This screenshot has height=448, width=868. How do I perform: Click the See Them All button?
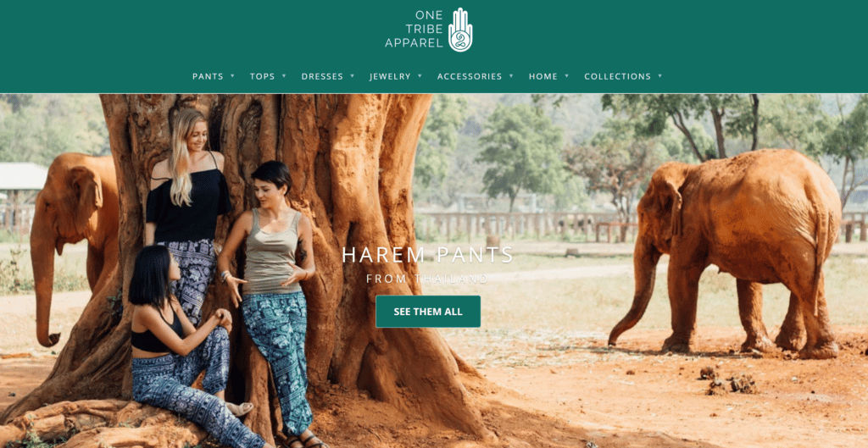(x=428, y=312)
